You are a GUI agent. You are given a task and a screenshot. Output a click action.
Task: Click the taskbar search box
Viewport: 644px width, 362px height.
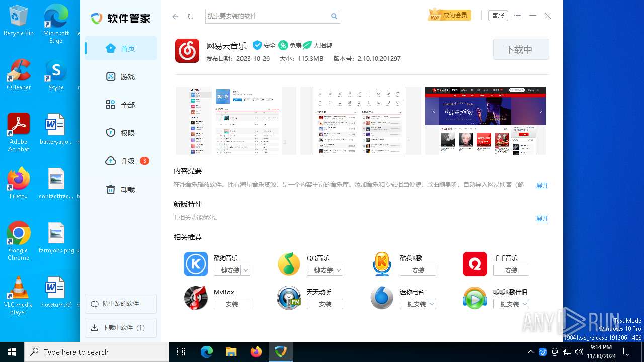coord(97,352)
